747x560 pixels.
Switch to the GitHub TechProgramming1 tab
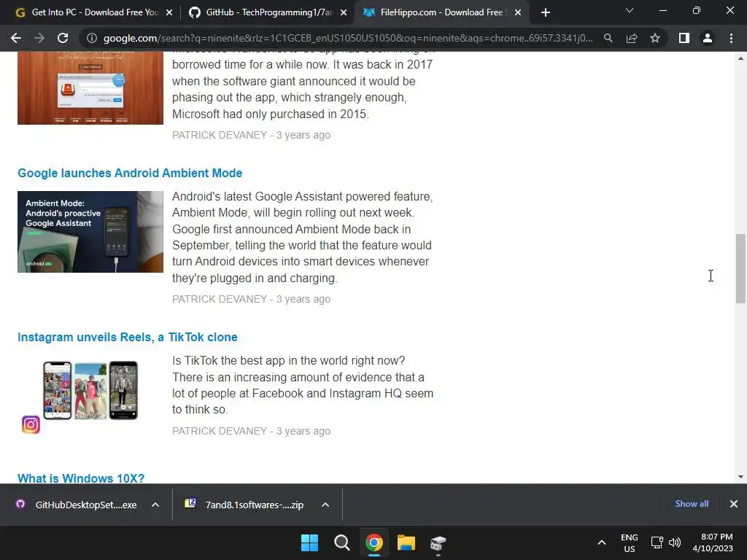point(268,12)
